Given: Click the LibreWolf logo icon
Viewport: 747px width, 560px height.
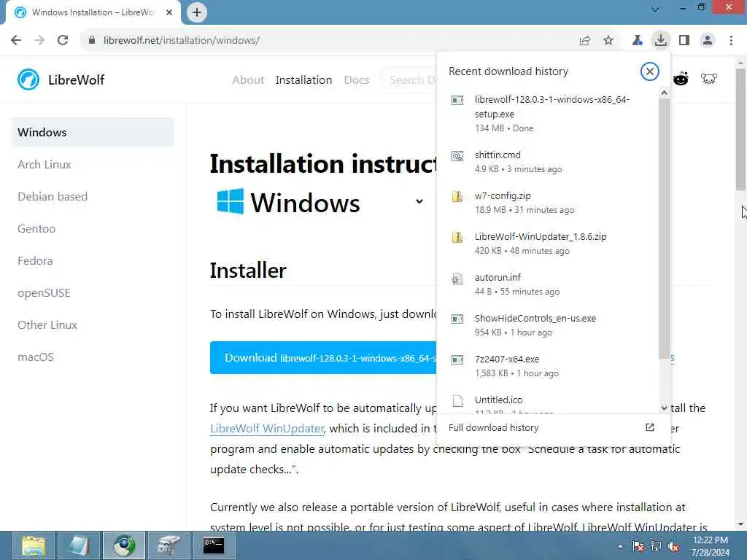Looking at the screenshot, I should [x=28, y=79].
